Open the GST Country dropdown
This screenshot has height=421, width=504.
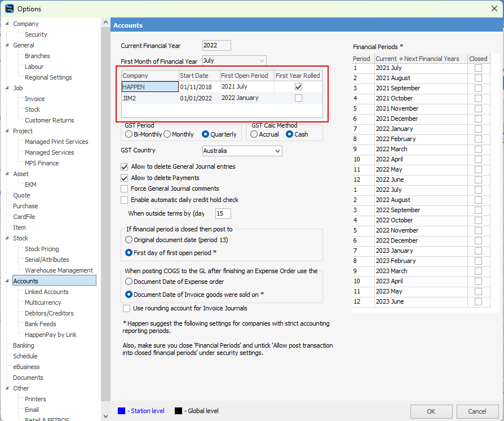(x=276, y=151)
